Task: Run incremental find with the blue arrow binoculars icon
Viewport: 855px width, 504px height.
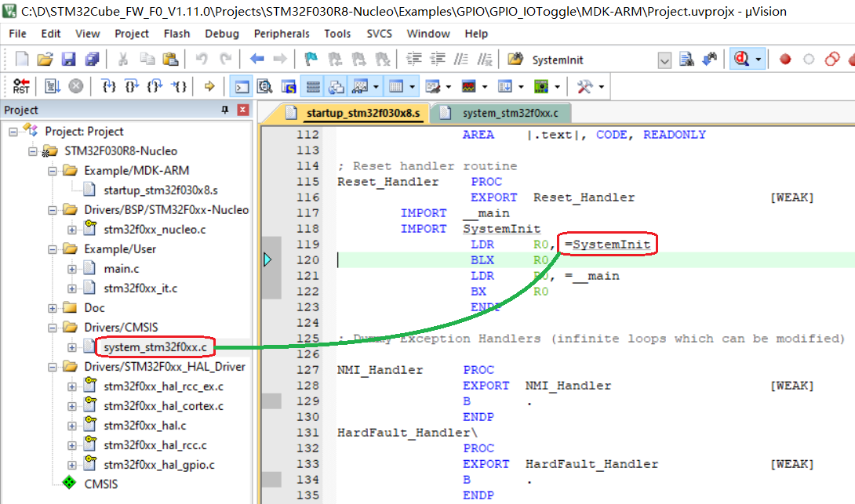Action: 709,59
